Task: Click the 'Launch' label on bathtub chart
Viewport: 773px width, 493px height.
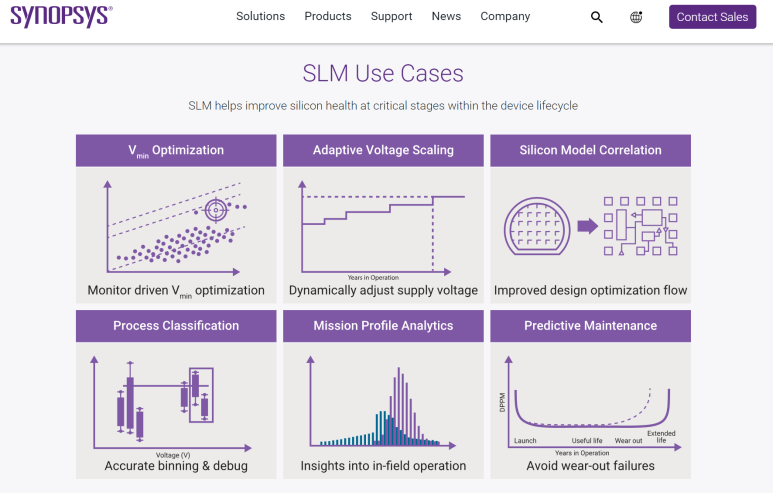Action: [x=525, y=441]
